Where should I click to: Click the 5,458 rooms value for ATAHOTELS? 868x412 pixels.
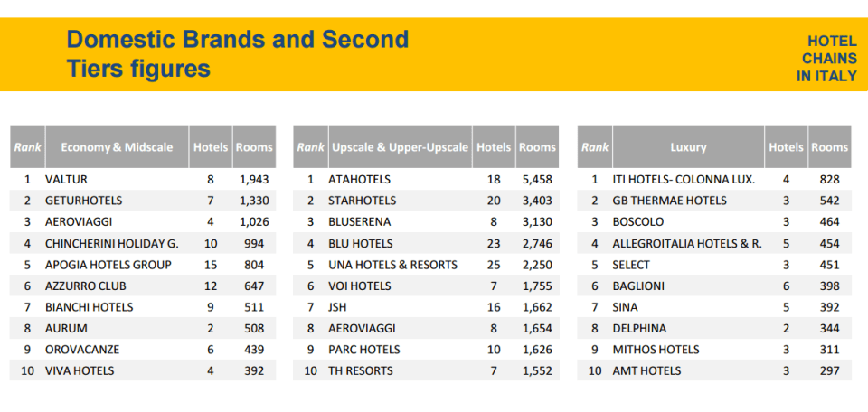point(537,180)
